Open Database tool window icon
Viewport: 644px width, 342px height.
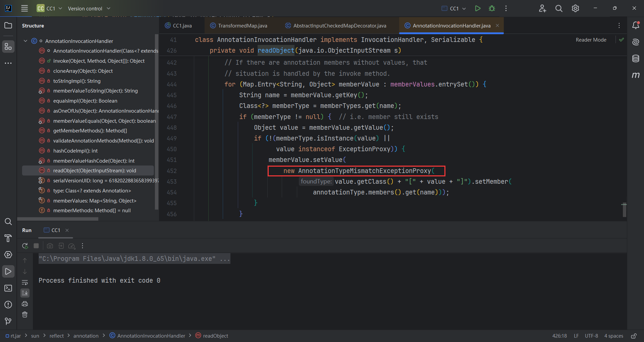coord(636,59)
